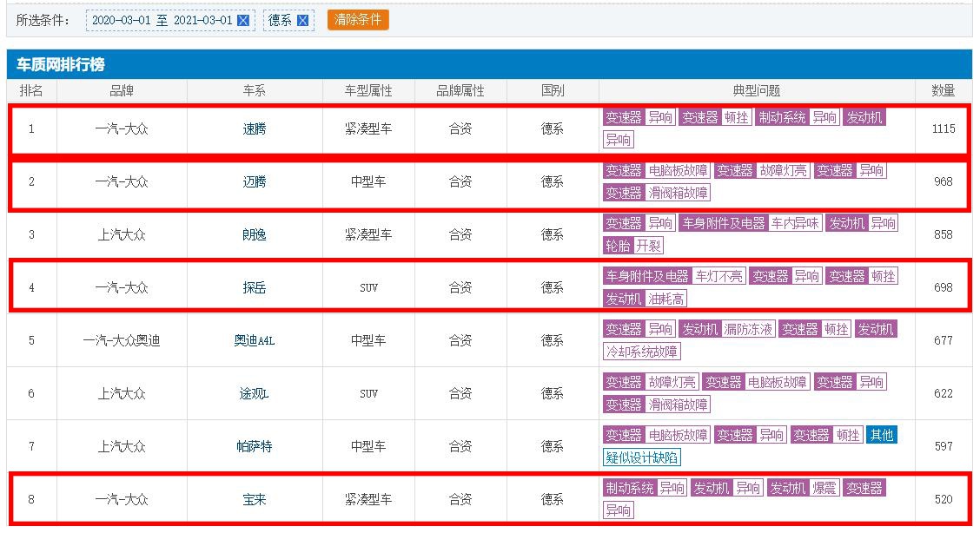Click the 轮胎 开裂 tag

tap(632, 246)
